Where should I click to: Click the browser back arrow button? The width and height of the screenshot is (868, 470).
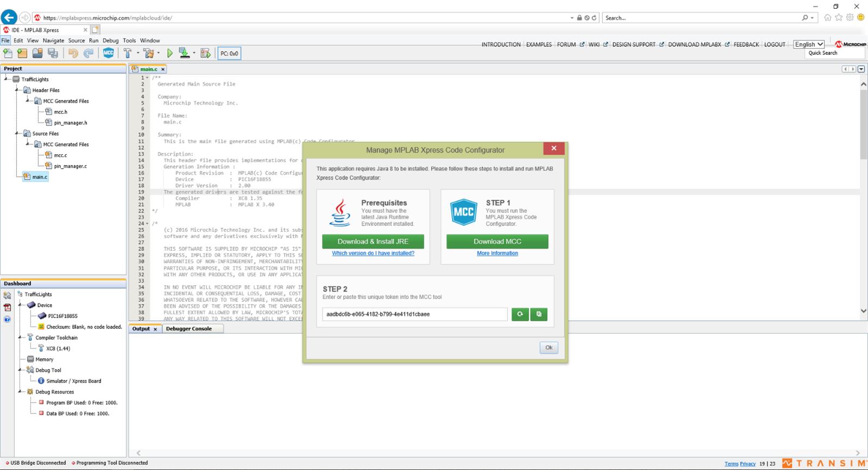[9, 17]
